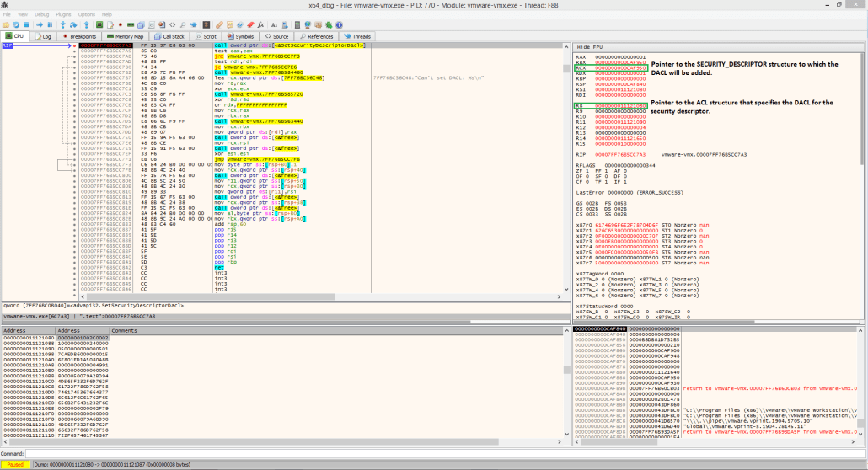Click the Step Into toolbar icon

click(63, 24)
